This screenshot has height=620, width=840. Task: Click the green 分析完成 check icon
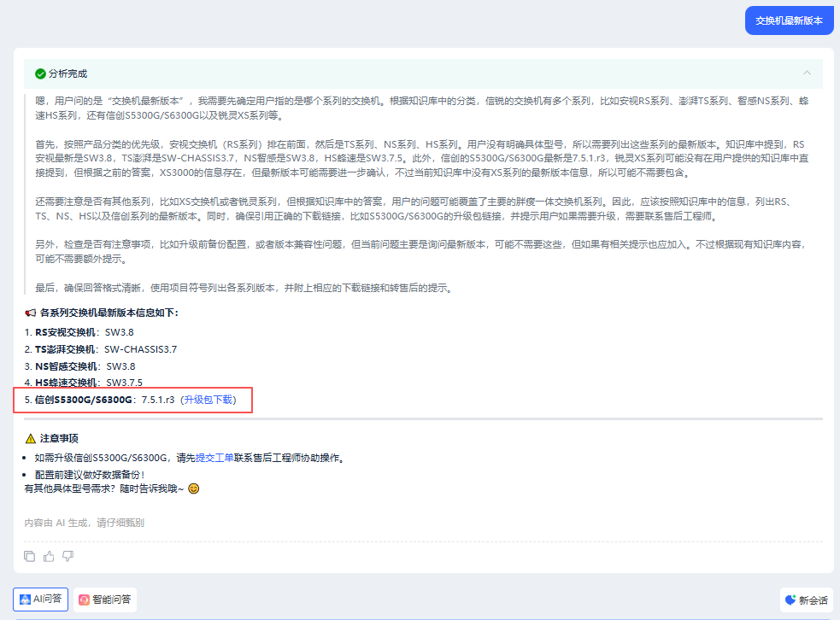40,74
